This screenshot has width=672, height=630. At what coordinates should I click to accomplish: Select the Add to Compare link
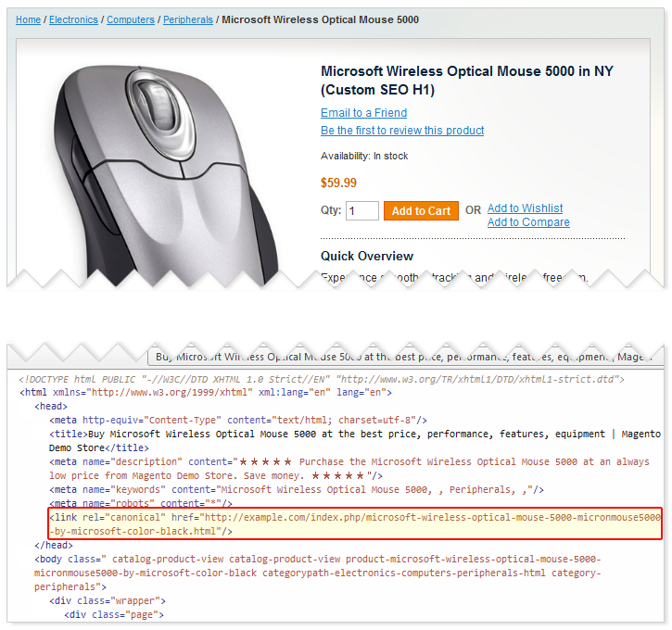pyautogui.click(x=528, y=222)
